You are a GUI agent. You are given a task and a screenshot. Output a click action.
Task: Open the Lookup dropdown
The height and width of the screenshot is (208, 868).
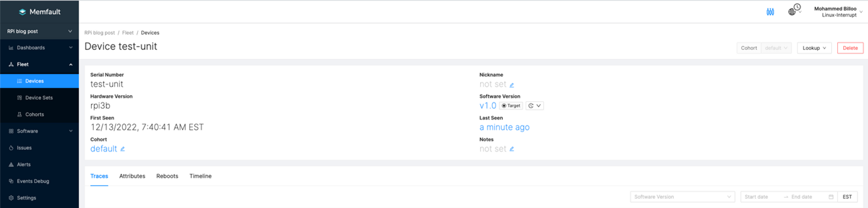[x=814, y=48]
